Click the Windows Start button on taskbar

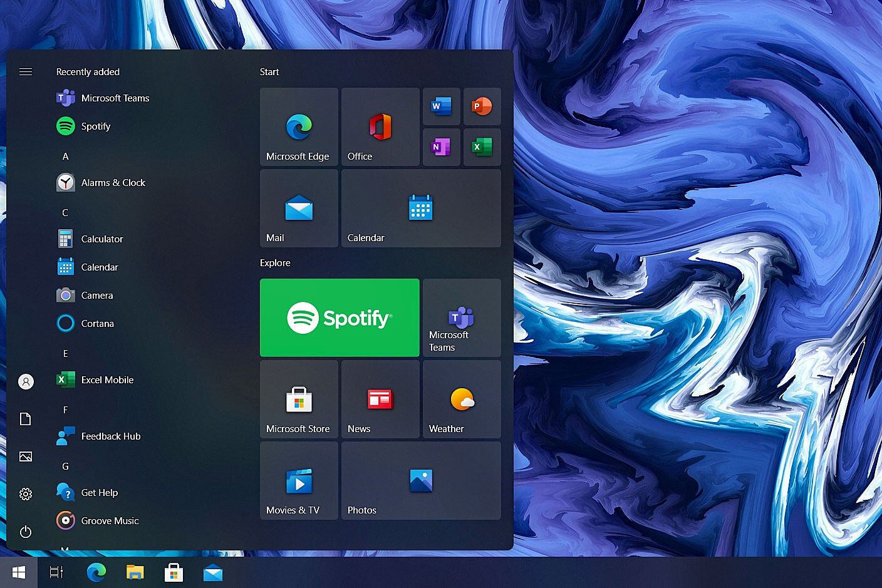tap(19, 572)
